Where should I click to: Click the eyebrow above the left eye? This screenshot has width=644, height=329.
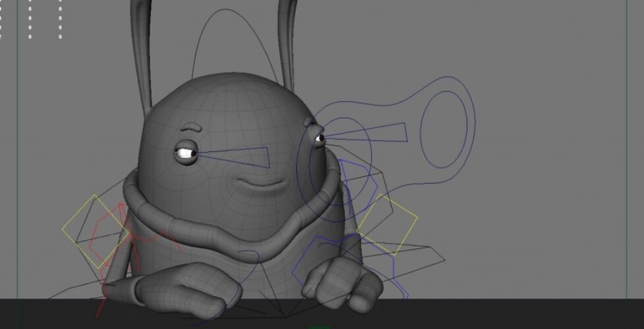191,126
